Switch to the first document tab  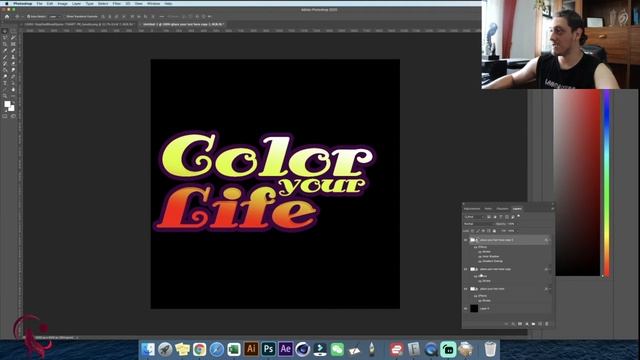point(79,24)
